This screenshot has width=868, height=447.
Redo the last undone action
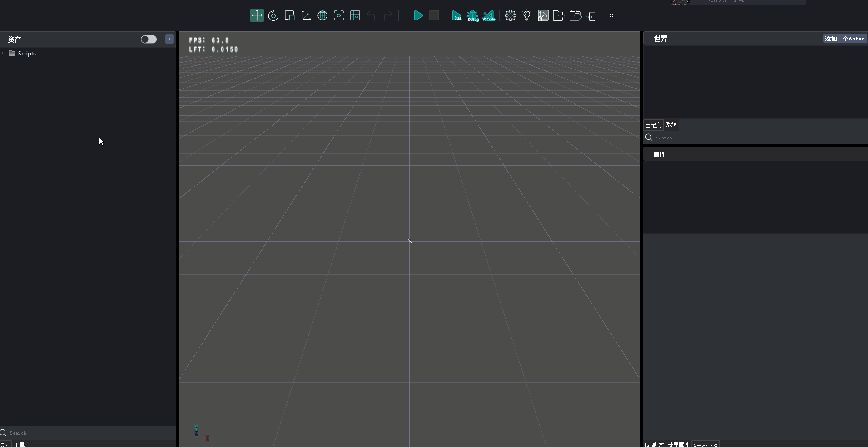pyautogui.click(x=388, y=16)
